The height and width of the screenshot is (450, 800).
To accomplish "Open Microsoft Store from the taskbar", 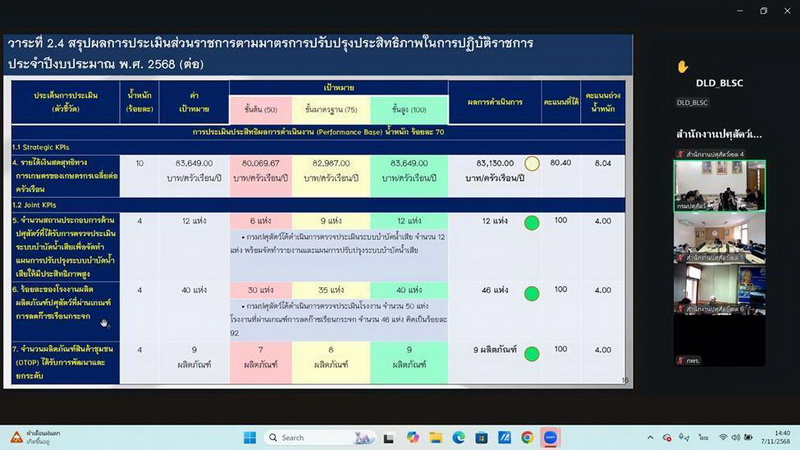I will pos(481,437).
